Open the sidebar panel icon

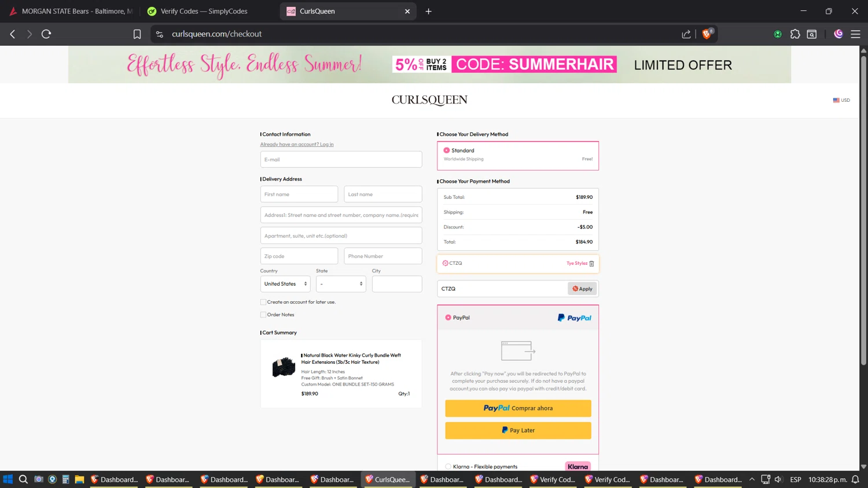tap(812, 34)
